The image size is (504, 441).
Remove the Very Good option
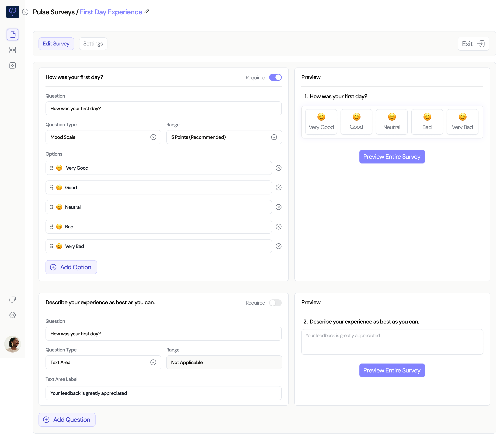pyautogui.click(x=278, y=168)
